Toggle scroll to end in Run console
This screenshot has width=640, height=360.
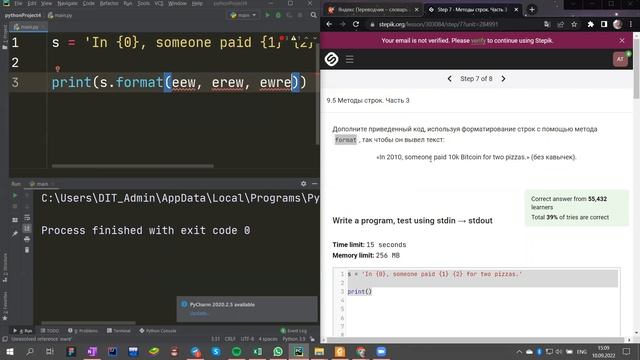click(x=27, y=228)
